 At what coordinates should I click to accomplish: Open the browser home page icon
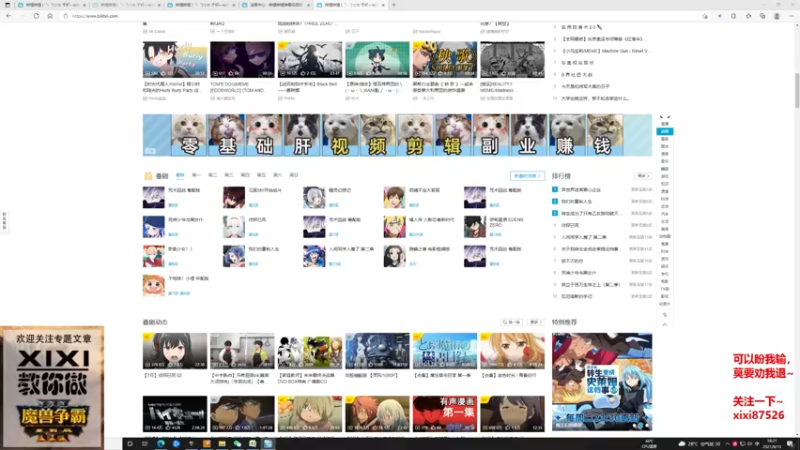tap(49, 16)
